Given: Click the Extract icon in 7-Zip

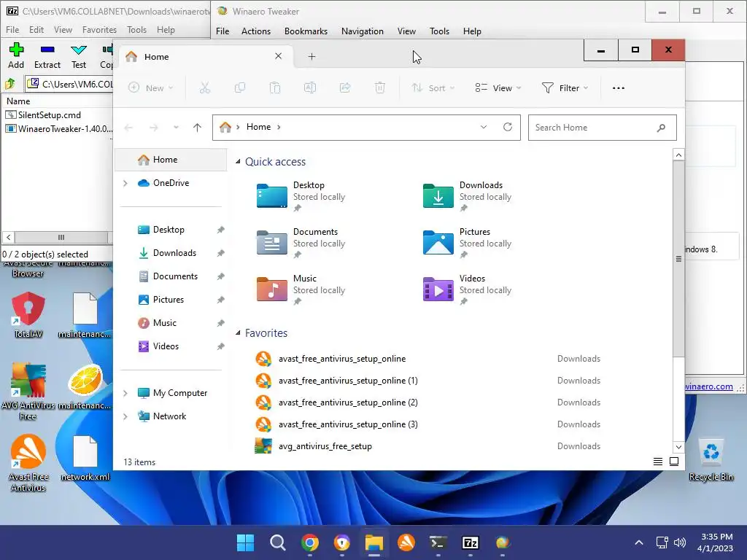Looking at the screenshot, I should (47, 50).
